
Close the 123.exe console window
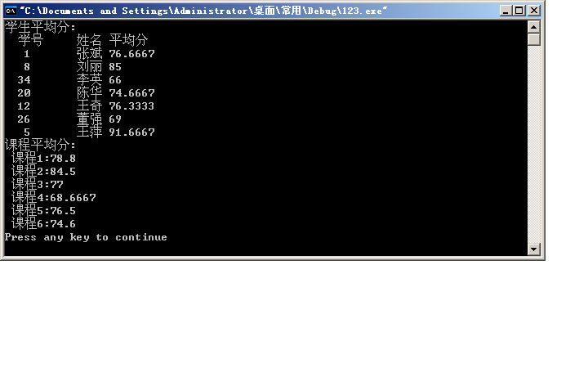coord(533,11)
